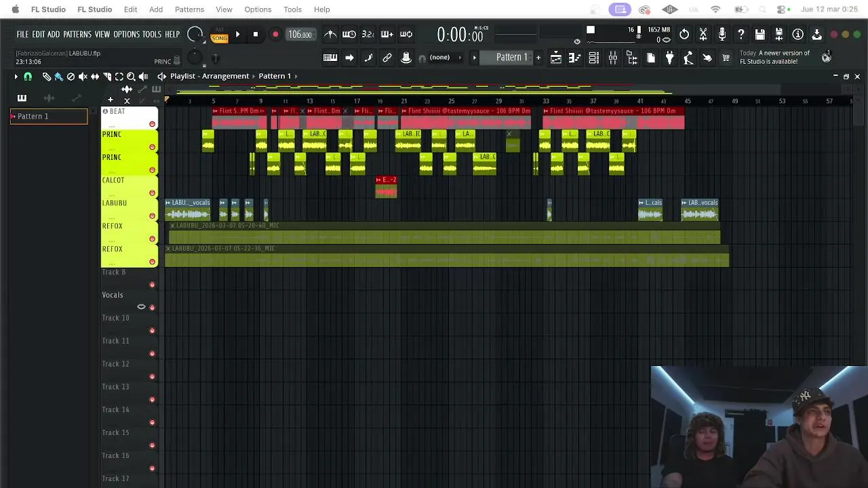Open the app OPTIONS menu
The height and width of the screenshot is (488, 868).
tap(126, 35)
